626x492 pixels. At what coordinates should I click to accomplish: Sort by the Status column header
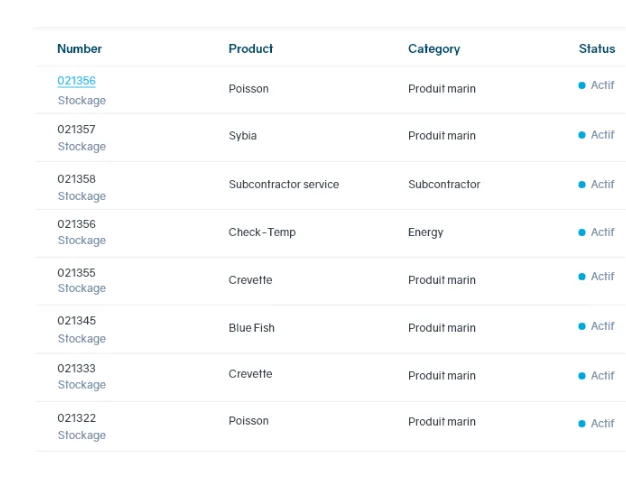596,49
